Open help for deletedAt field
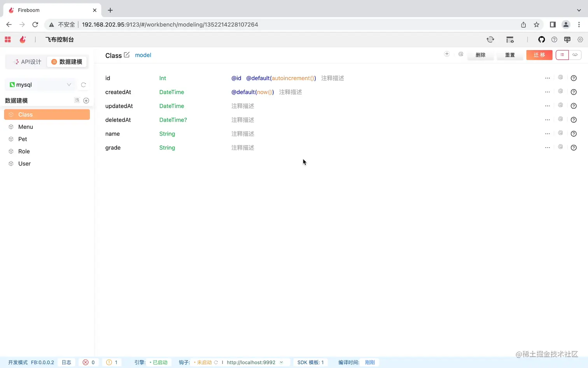 coord(574,120)
